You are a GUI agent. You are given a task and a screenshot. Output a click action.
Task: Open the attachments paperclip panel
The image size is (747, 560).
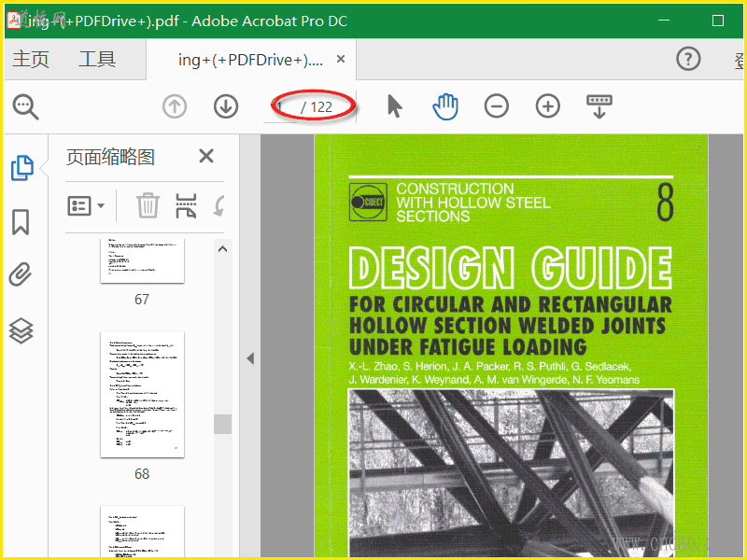click(x=21, y=274)
